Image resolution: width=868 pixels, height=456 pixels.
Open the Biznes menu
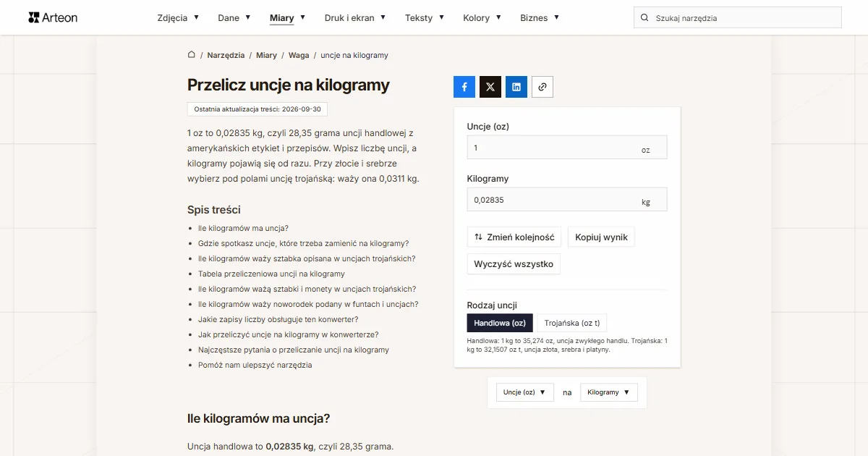540,18
